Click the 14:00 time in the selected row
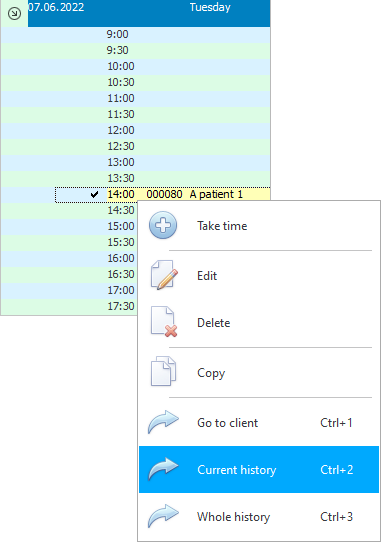The image size is (381, 542). (x=121, y=194)
